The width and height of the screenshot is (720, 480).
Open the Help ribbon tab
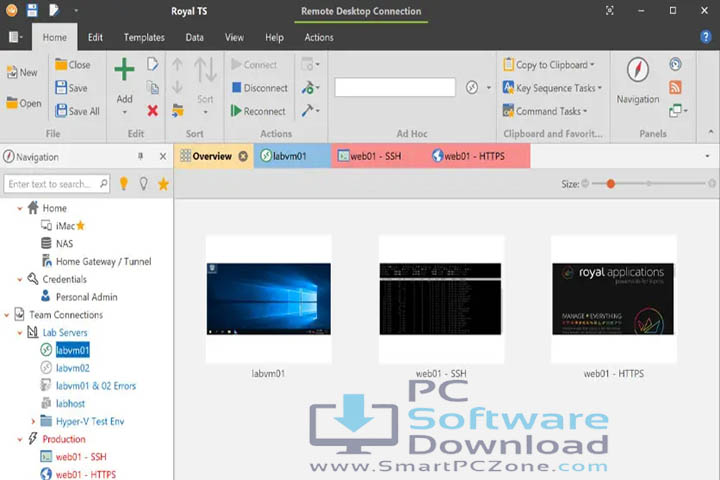coord(274,37)
